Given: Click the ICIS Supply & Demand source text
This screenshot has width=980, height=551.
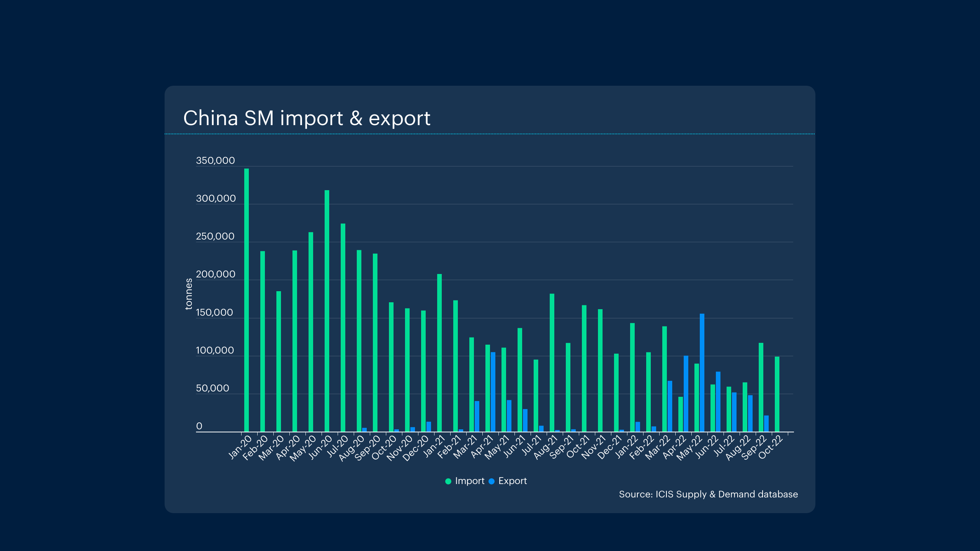Looking at the screenshot, I should click(708, 494).
